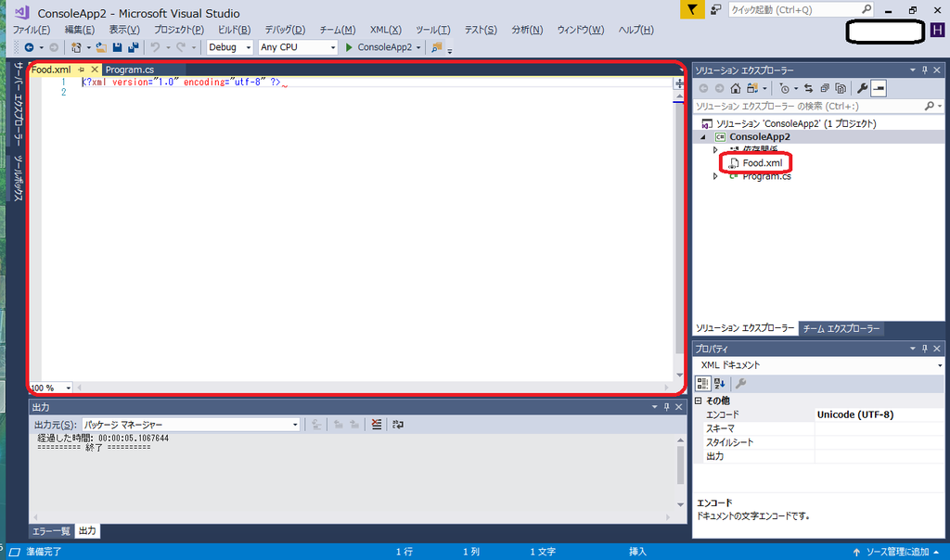This screenshot has height=560, width=950.
Task: Switch to the エラー一覧 tab
Action: [x=51, y=531]
